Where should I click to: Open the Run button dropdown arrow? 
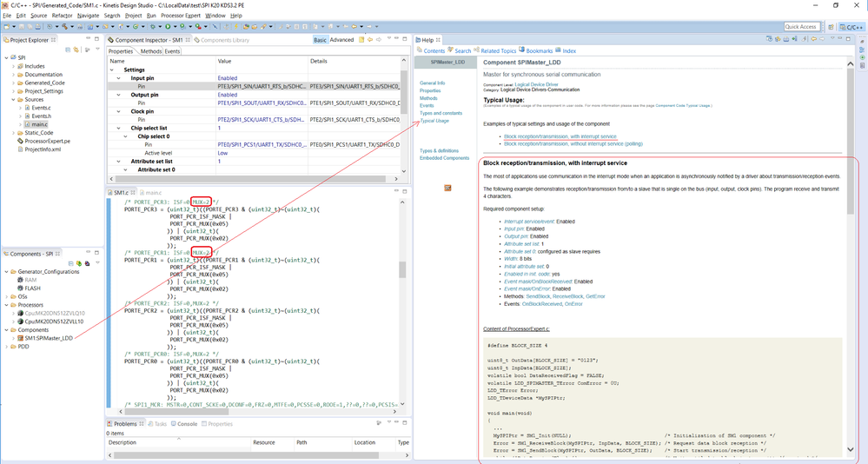(175, 26)
